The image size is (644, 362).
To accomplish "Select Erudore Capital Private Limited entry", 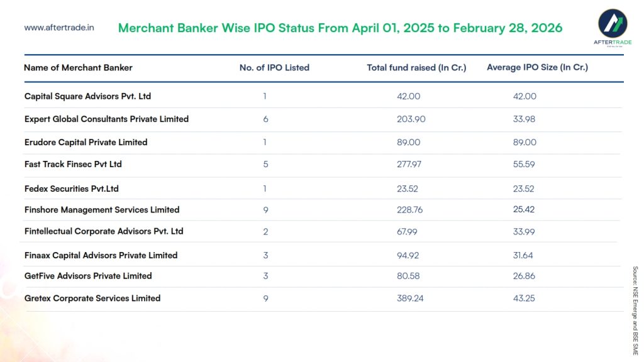I will pos(86,142).
